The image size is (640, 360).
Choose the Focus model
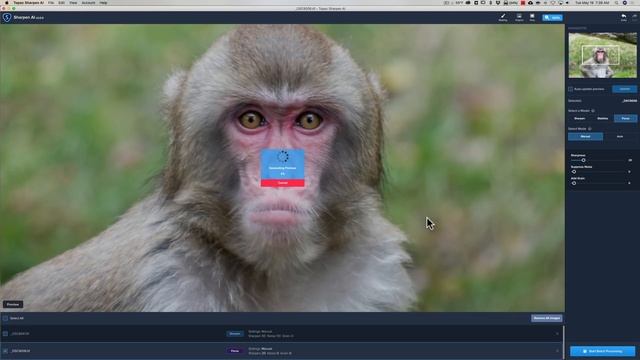(625, 118)
